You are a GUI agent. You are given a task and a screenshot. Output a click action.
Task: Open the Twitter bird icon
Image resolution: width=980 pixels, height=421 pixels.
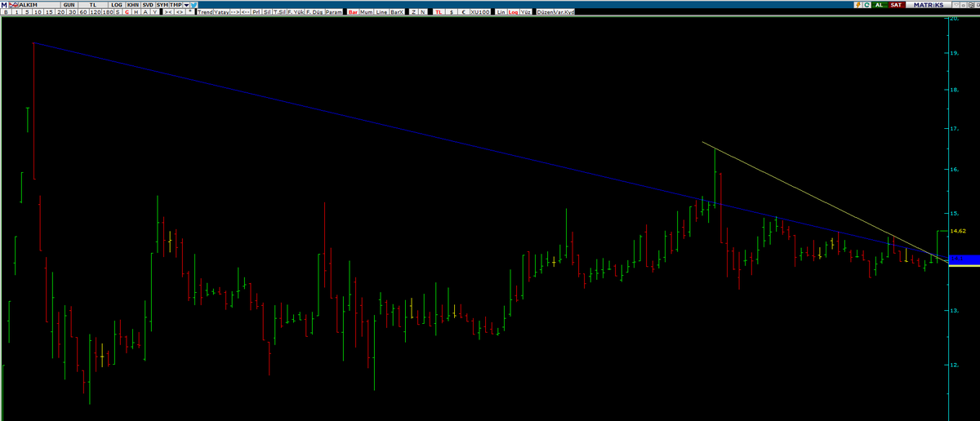tap(194, 5)
